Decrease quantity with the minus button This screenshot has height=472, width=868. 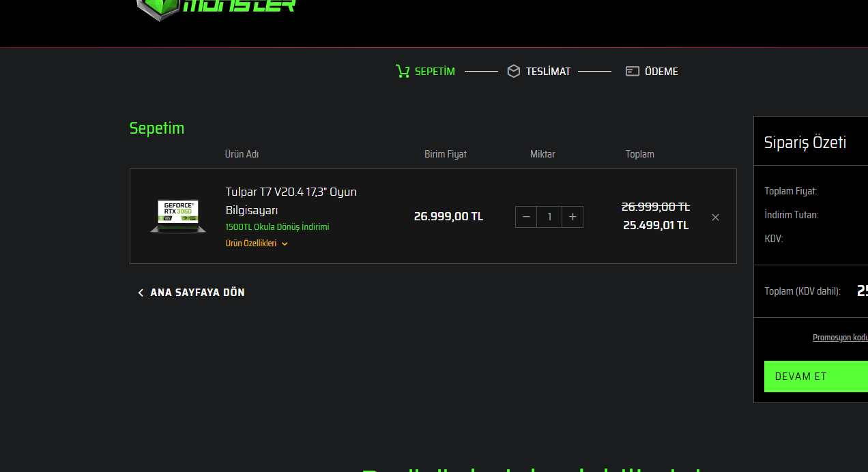[x=526, y=217]
